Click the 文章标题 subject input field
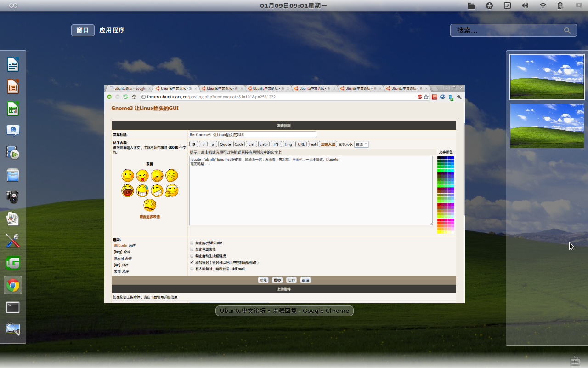Viewport: 588px width, 368px height. click(x=253, y=134)
